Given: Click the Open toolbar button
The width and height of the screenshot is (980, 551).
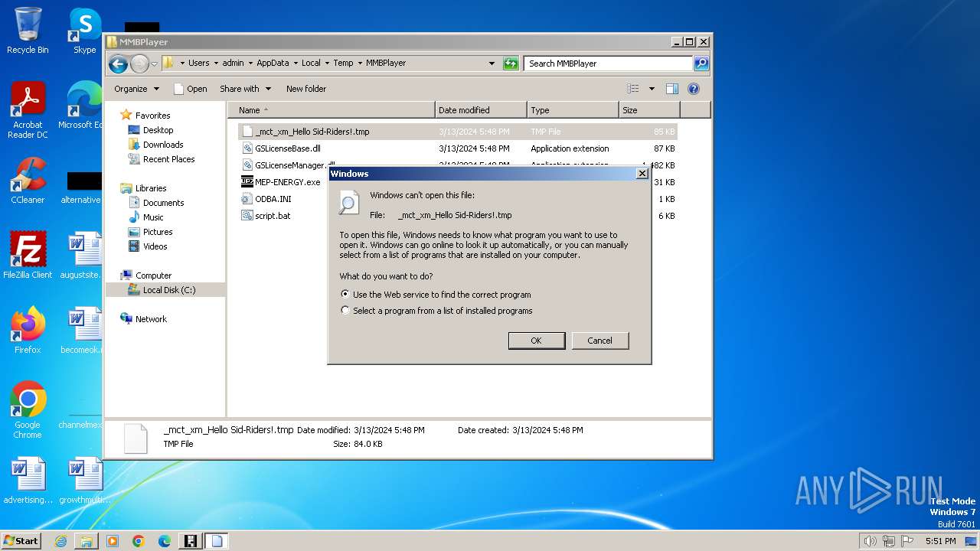Looking at the screenshot, I should point(190,89).
